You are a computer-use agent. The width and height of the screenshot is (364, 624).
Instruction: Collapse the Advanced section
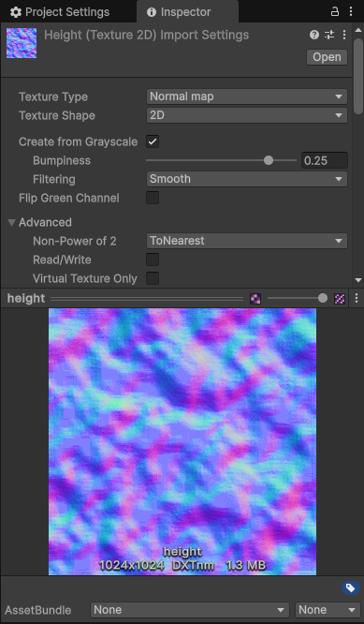pyautogui.click(x=12, y=222)
